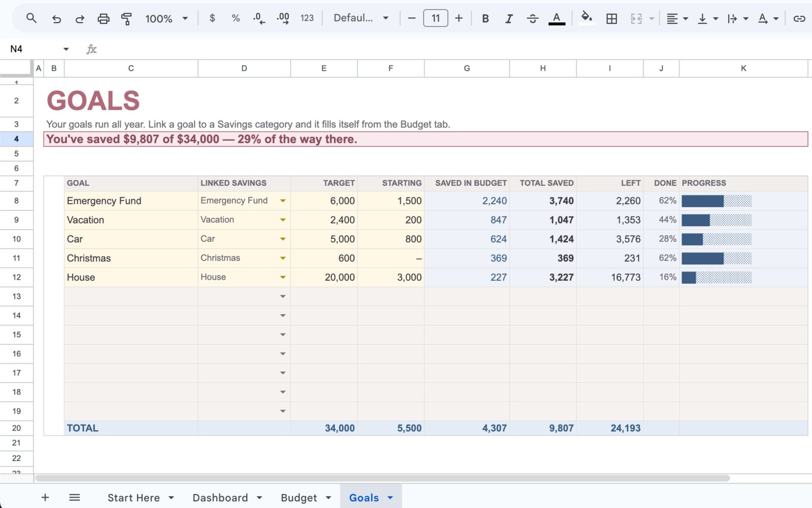Open the search menus magnifier icon
This screenshot has height=508, width=812.
point(31,18)
